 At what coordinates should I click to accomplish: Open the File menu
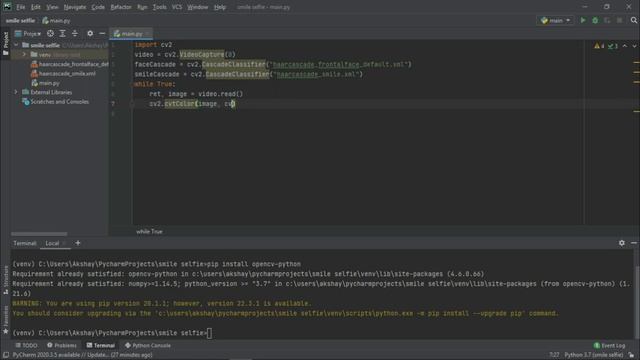pos(20,7)
